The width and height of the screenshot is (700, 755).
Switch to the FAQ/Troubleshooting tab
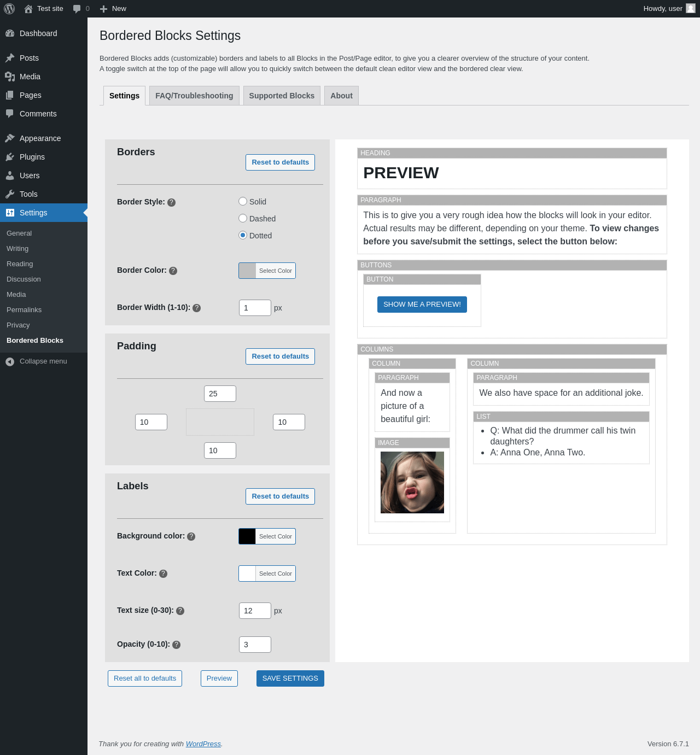point(194,96)
